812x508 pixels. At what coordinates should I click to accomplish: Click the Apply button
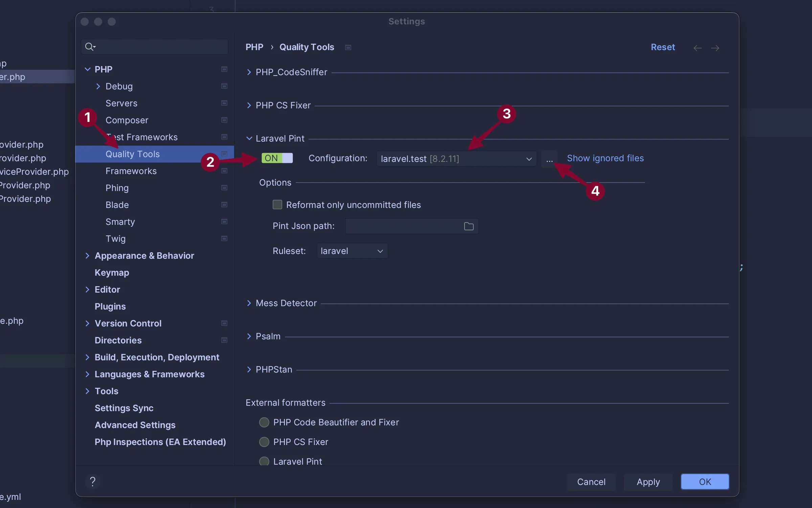coord(648,482)
